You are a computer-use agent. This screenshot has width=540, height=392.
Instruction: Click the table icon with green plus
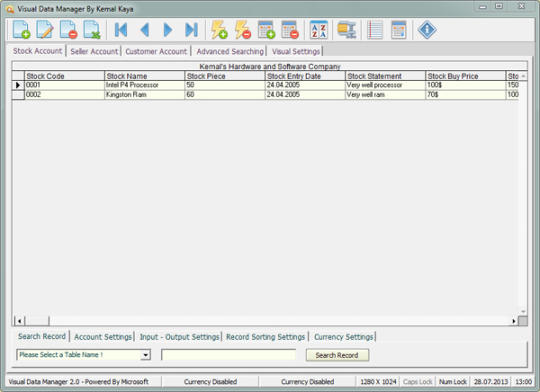click(266, 30)
